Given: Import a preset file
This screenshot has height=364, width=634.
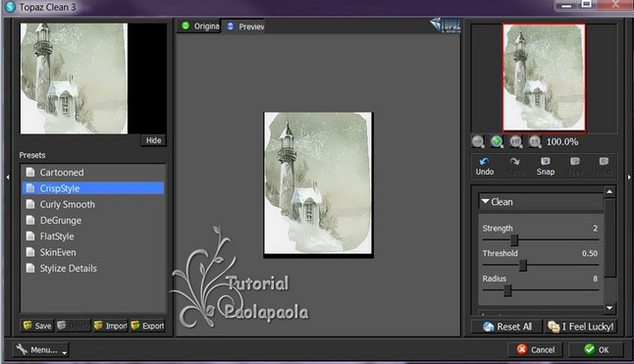Looking at the screenshot, I should [110, 326].
